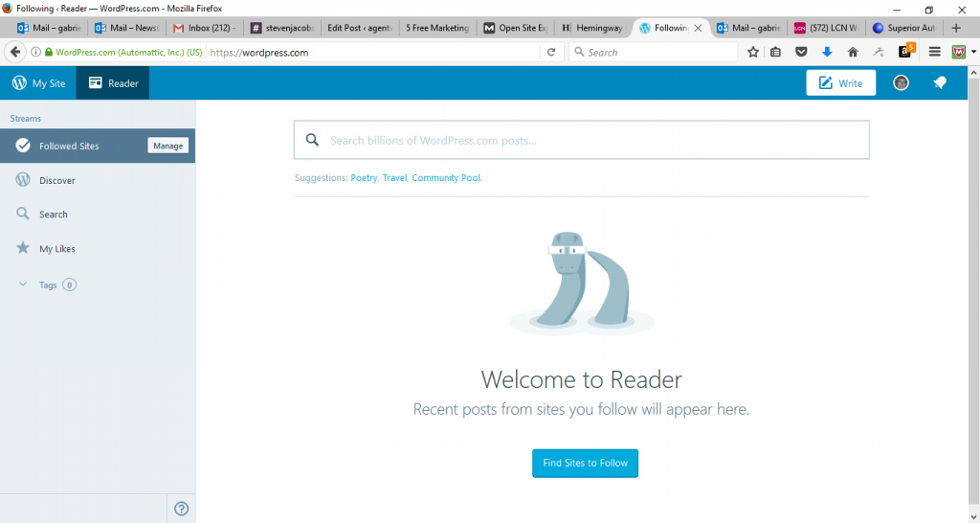This screenshot has width=980, height=523.
Task: Open My Site from the WordPress masterbar
Action: point(38,83)
